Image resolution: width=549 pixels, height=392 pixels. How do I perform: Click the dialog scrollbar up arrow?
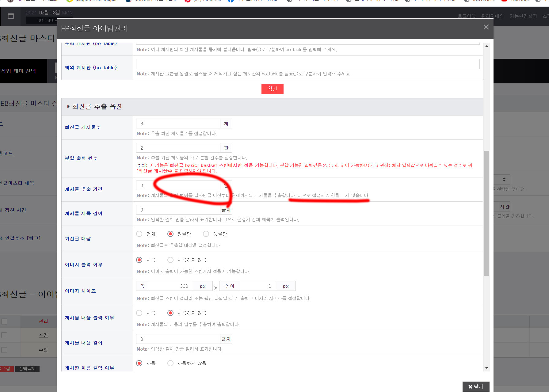[486, 46]
